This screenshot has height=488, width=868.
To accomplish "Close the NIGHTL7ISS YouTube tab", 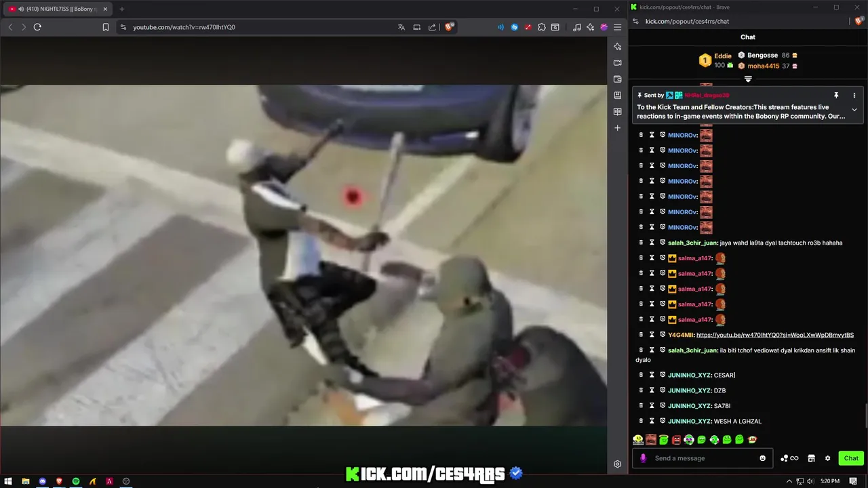I will pos(105,9).
